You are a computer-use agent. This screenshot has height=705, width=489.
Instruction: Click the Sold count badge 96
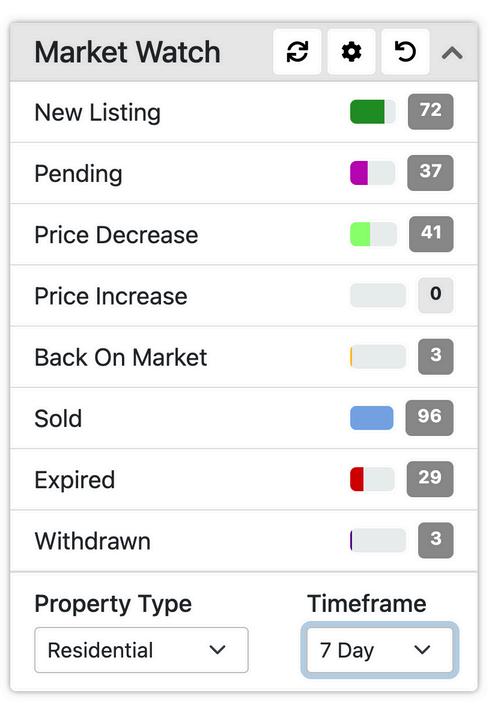click(x=429, y=418)
